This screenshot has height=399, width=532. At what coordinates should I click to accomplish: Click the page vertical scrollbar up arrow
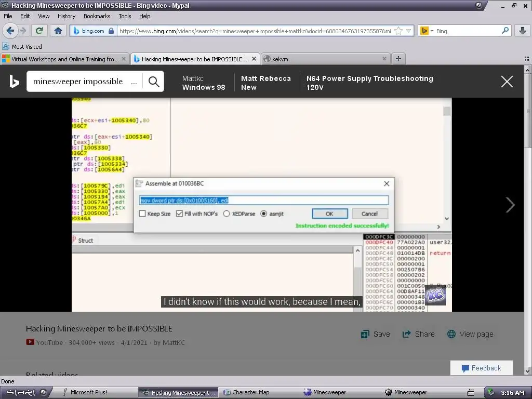click(x=528, y=70)
